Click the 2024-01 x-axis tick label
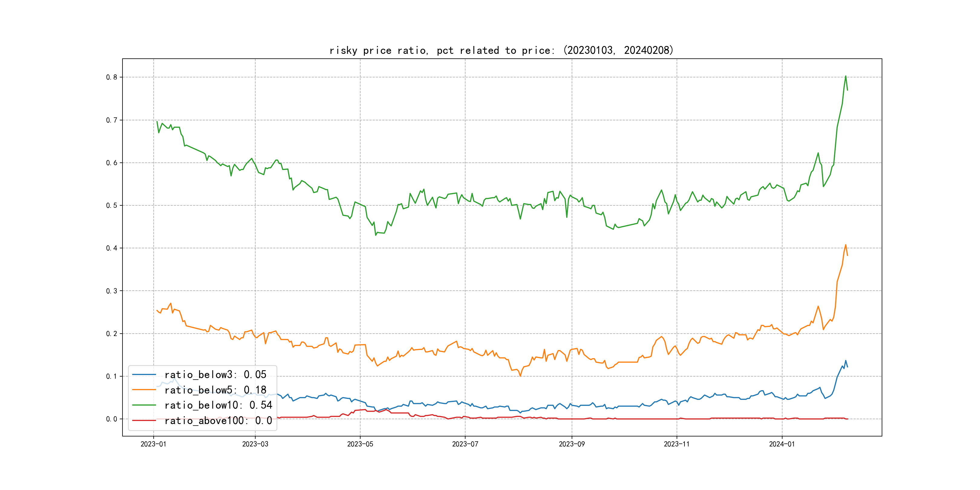The width and height of the screenshot is (980, 490). point(782,444)
